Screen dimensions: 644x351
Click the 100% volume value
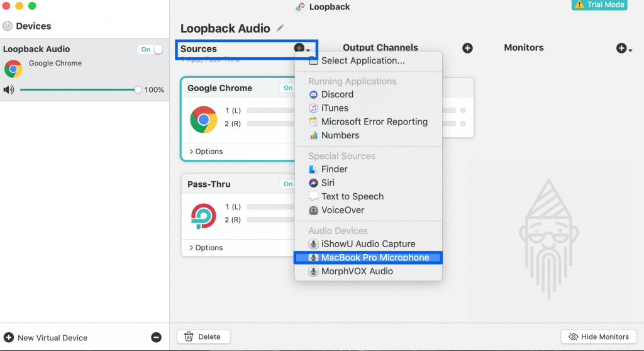click(x=154, y=90)
